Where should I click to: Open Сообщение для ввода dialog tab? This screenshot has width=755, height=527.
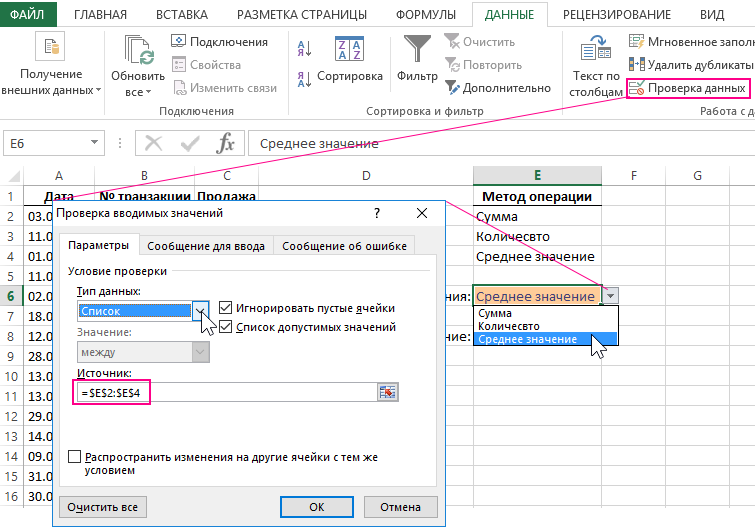pyautogui.click(x=206, y=246)
